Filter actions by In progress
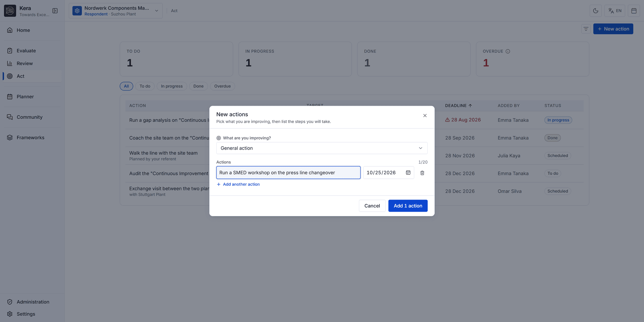The image size is (644, 322). pos(172,86)
